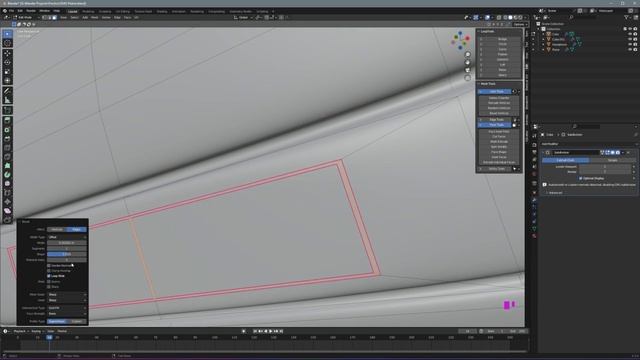Image resolution: width=640 pixels, height=360 pixels.
Task: Hide the Cube object in outliner
Action: pyautogui.click(x=630, y=34)
